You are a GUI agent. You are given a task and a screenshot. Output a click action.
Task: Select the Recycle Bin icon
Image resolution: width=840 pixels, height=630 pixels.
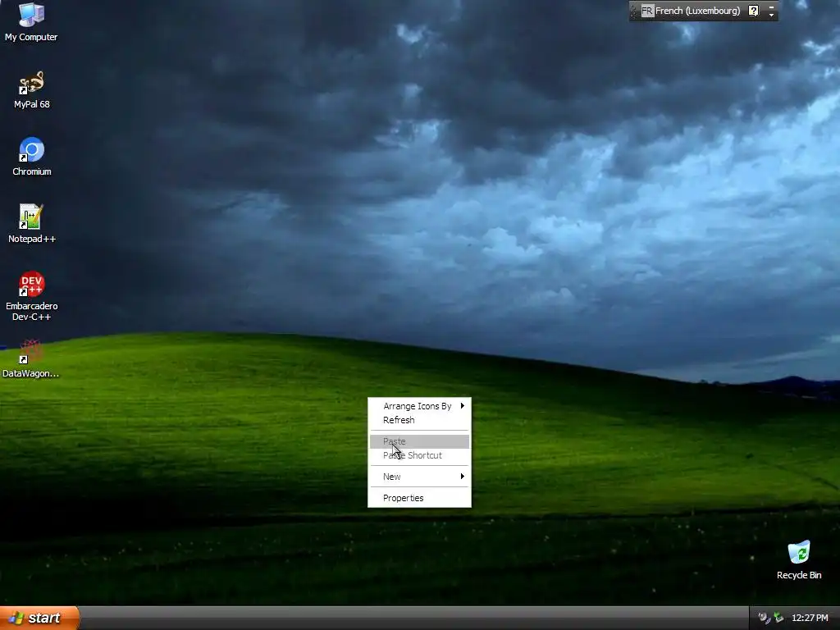[799, 560]
